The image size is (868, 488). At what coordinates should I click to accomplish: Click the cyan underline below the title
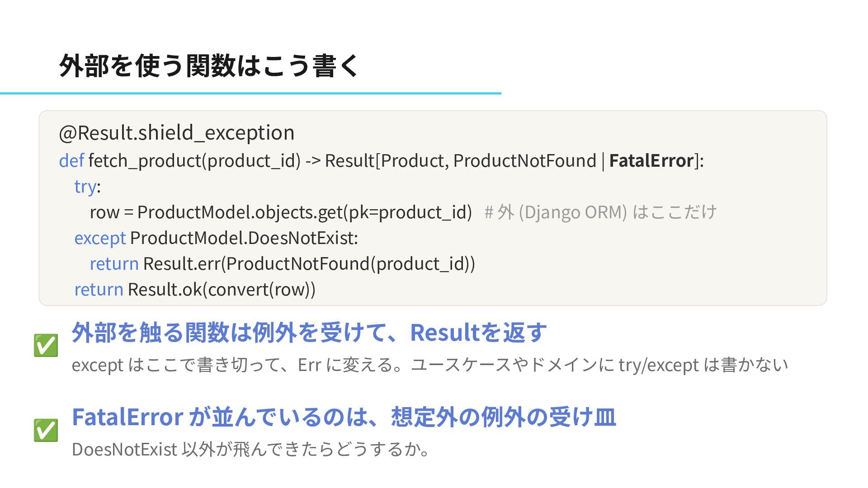pyautogui.click(x=250, y=93)
